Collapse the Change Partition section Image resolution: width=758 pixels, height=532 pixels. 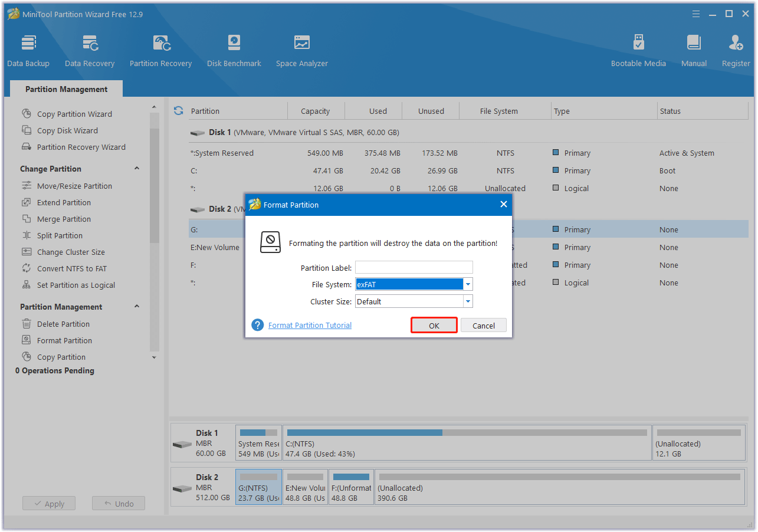(x=137, y=169)
